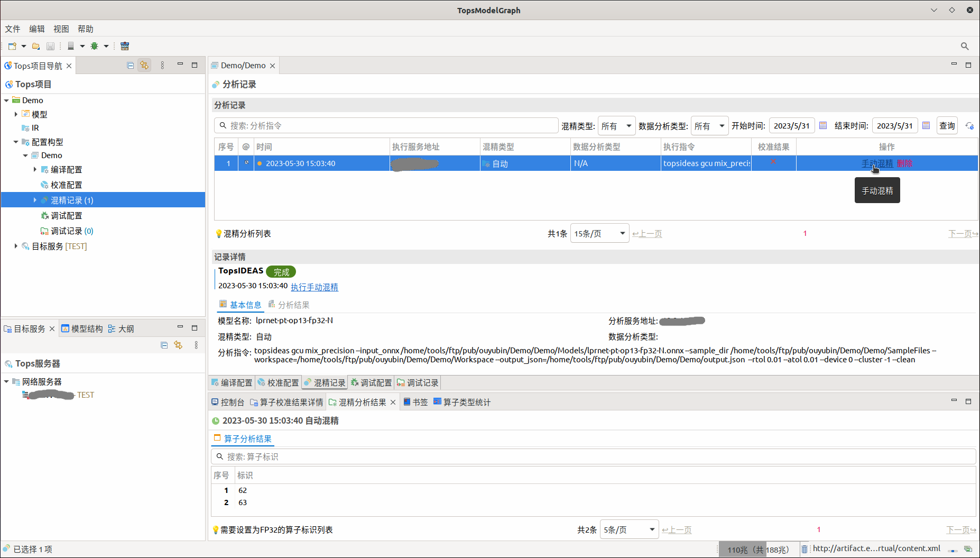
Task: Expand the 编译配置 tree node
Action: point(35,169)
